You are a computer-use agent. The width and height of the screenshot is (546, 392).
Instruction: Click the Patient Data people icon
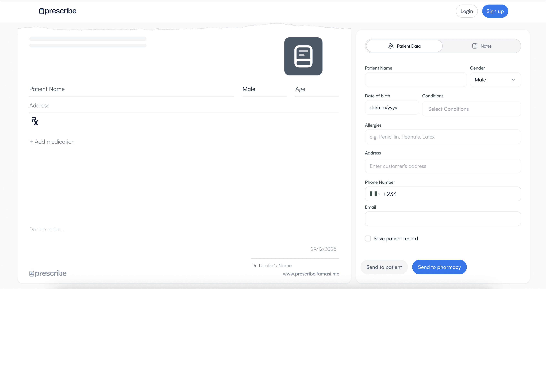pyautogui.click(x=391, y=46)
